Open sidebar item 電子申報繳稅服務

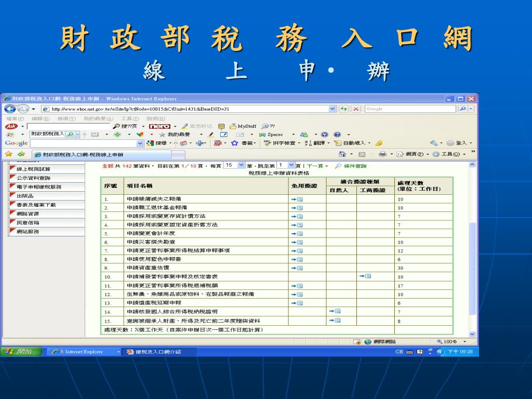point(46,187)
